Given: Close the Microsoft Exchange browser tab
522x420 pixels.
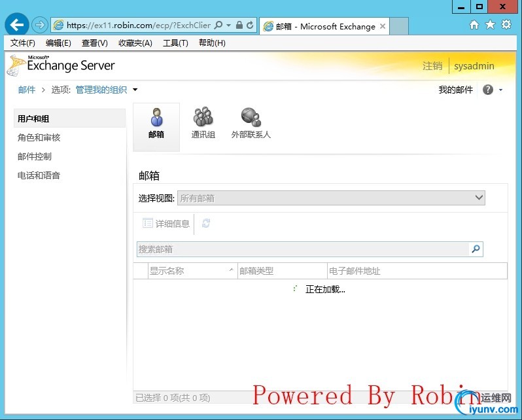Looking at the screenshot, I should click(383, 26).
